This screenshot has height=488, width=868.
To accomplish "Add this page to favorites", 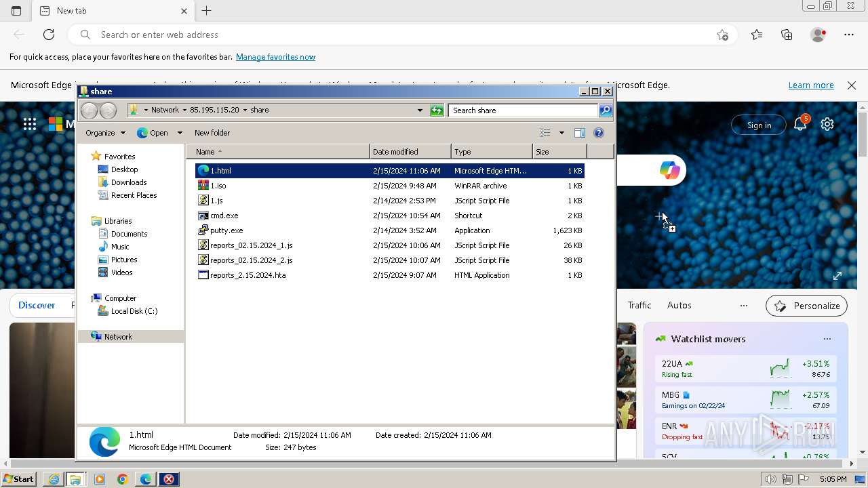I will click(x=722, y=35).
